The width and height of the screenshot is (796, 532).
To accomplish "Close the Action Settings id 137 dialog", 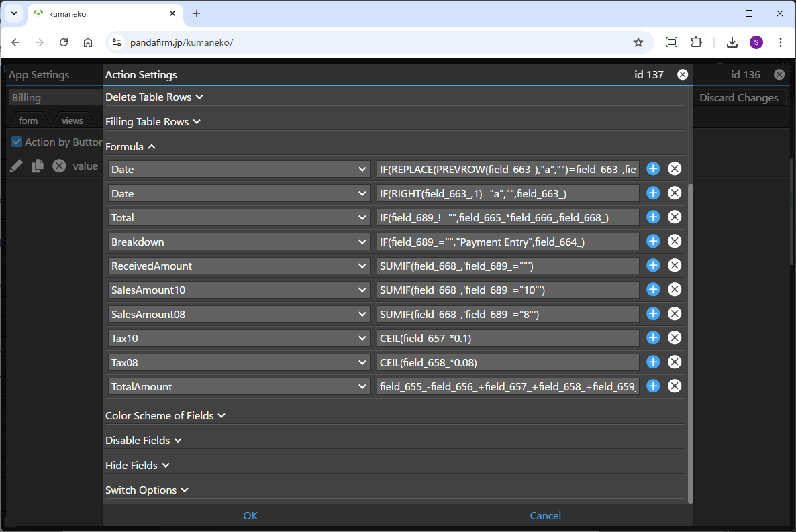I will [x=683, y=75].
